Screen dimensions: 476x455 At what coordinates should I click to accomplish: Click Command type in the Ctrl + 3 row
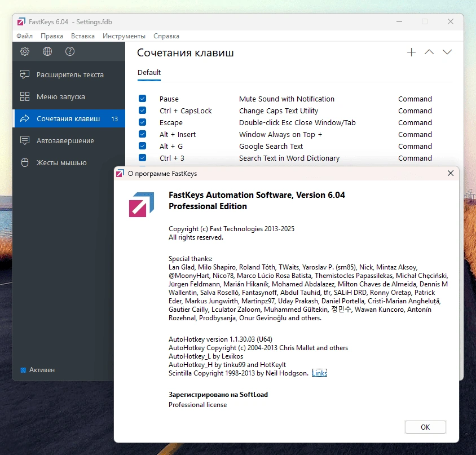click(415, 158)
